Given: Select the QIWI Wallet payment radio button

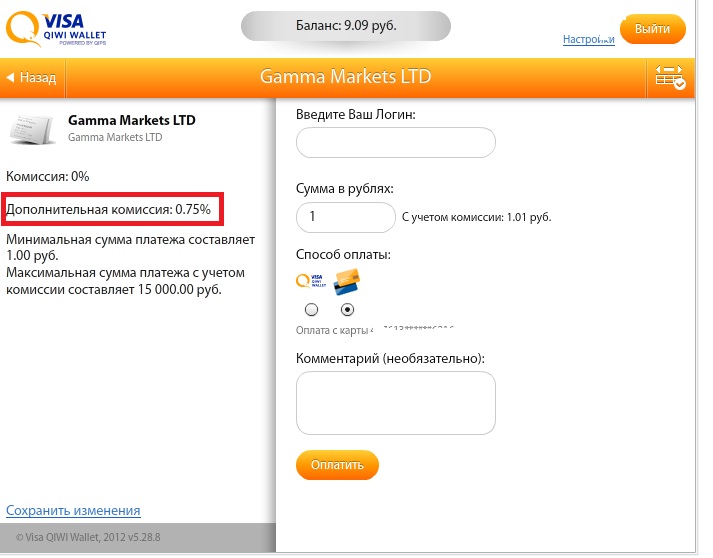Looking at the screenshot, I should 311,310.
